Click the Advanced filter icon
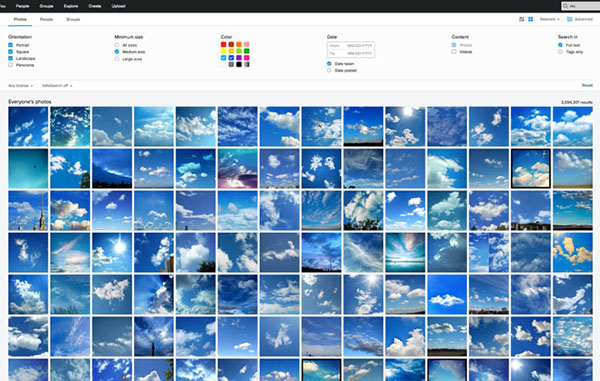The width and height of the screenshot is (600, 381). (x=569, y=19)
